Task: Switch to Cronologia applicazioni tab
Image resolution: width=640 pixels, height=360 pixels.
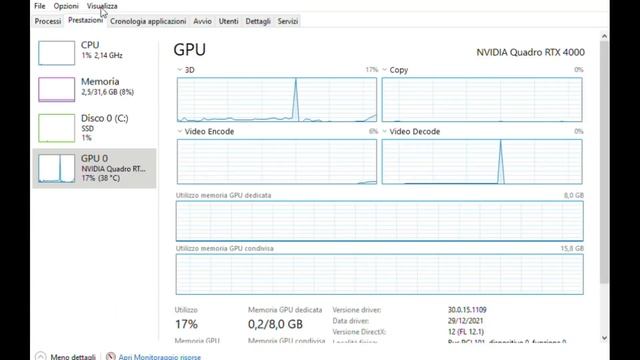Action: tap(148, 21)
